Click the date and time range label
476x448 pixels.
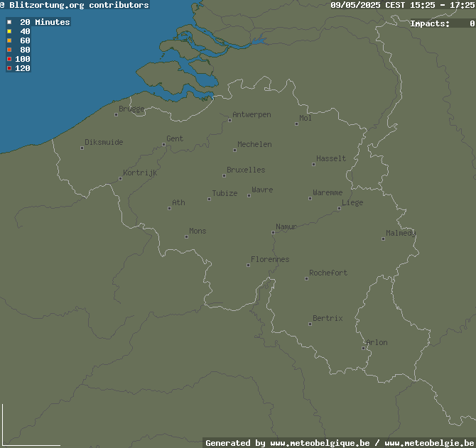[403, 5]
